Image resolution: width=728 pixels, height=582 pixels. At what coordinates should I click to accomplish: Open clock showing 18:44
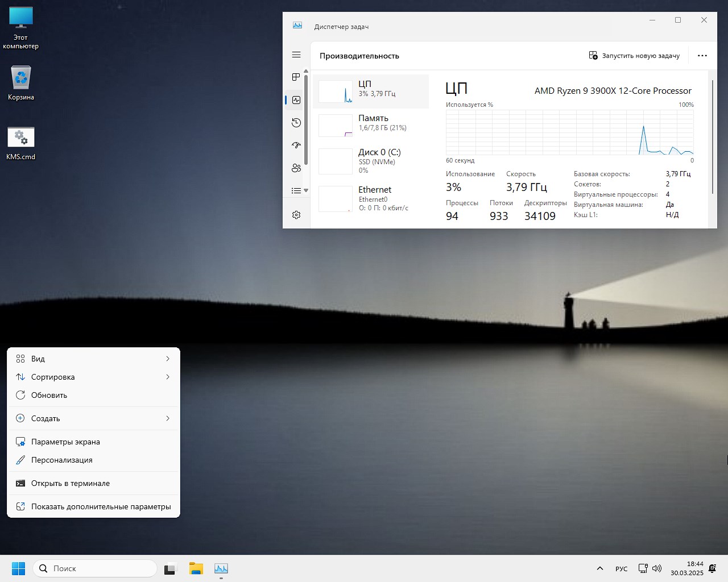(686, 568)
